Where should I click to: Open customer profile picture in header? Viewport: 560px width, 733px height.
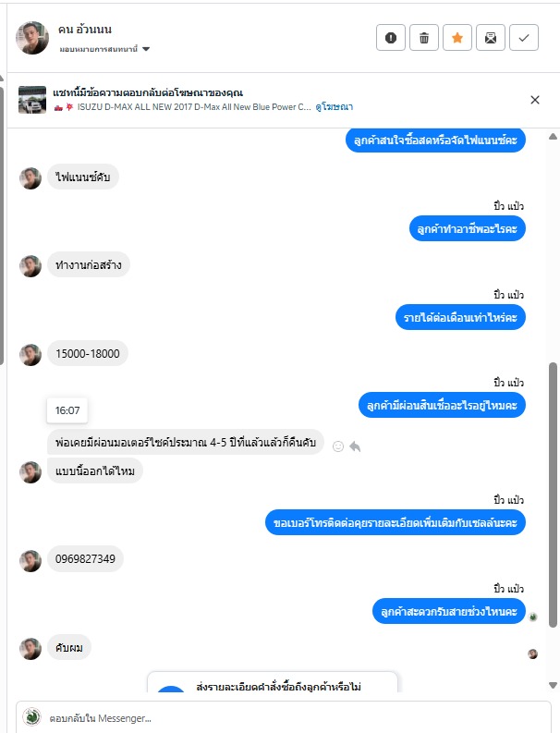(32, 37)
